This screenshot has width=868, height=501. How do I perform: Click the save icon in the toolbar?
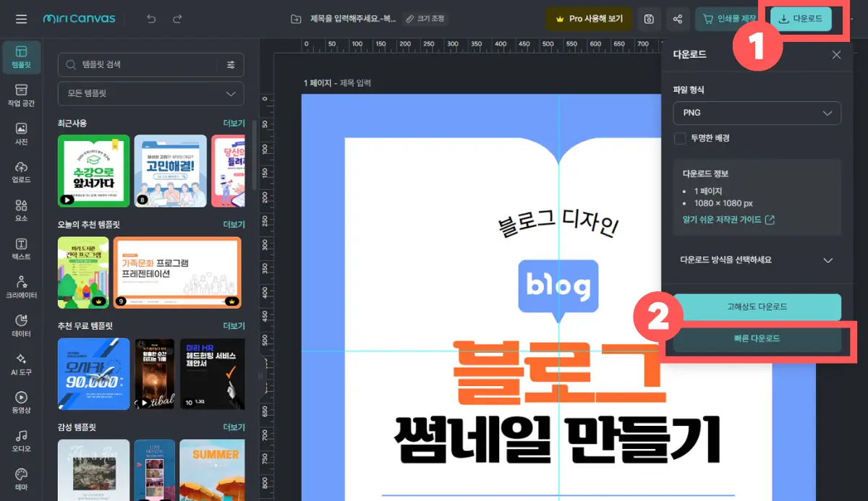pos(649,19)
